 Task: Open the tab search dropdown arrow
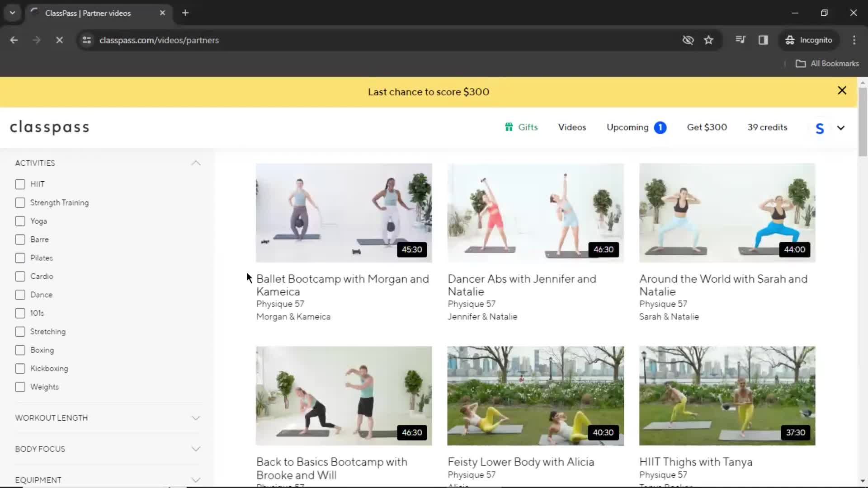click(x=13, y=13)
